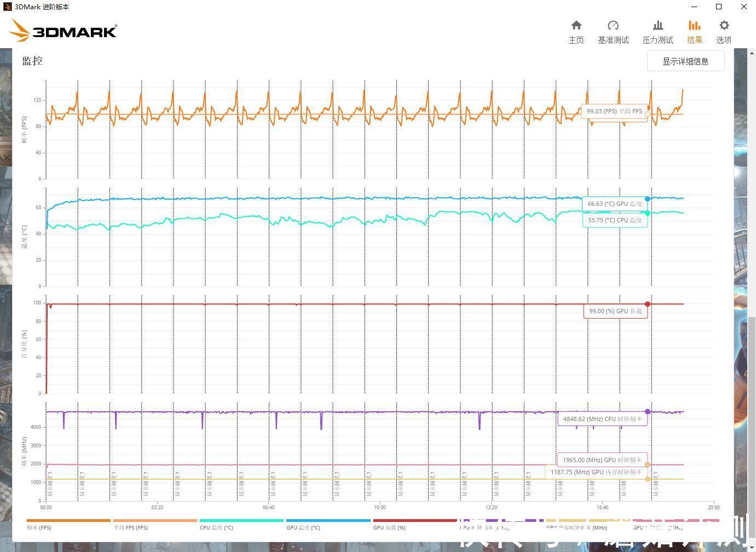Click the stress test bar chart icon

pyautogui.click(x=658, y=25)
